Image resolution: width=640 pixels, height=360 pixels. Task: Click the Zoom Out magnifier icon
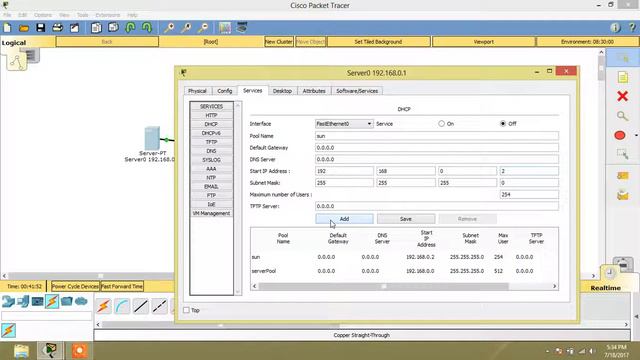point(203,28)
